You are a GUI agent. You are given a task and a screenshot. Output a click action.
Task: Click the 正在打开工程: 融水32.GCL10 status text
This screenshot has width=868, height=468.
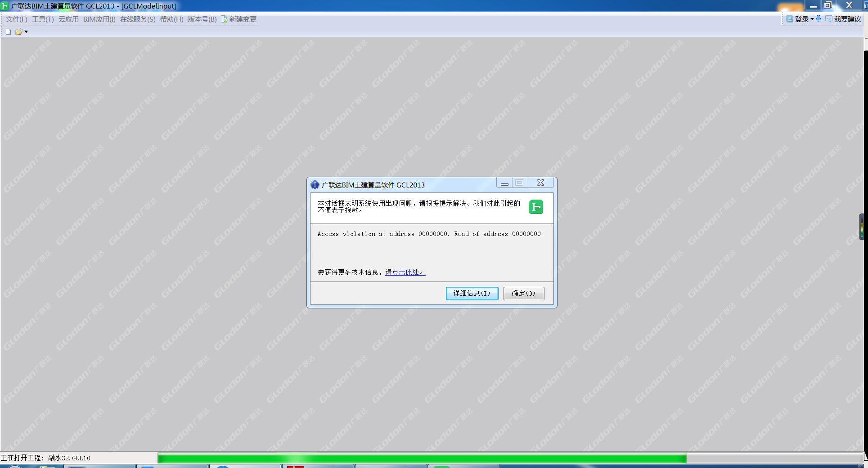[x=45, y=458]
